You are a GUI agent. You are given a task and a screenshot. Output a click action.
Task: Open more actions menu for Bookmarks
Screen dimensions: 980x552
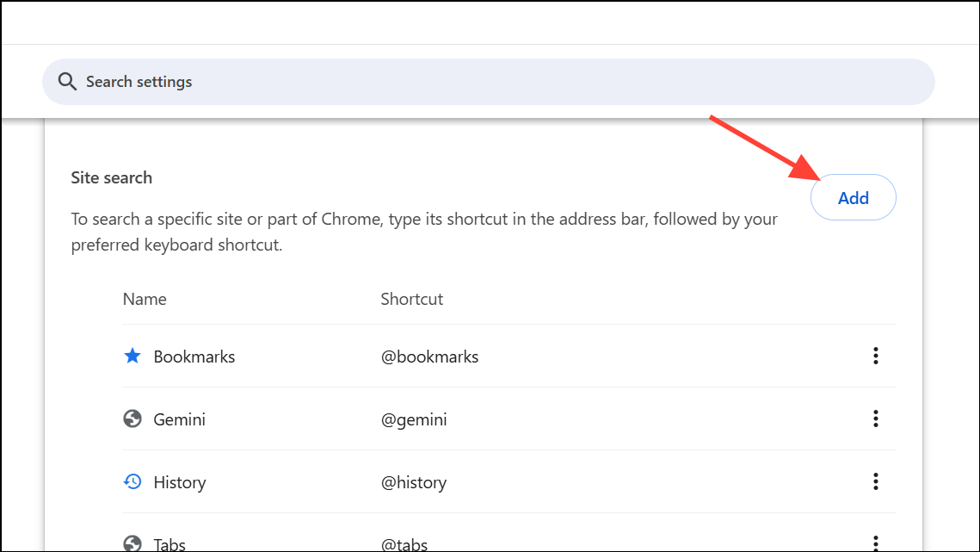coord(876,356)
